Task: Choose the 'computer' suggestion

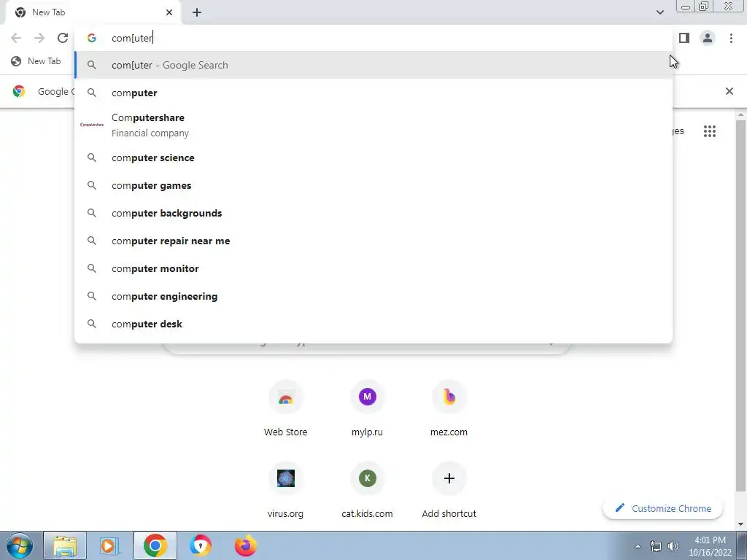Action: [373, 93]
